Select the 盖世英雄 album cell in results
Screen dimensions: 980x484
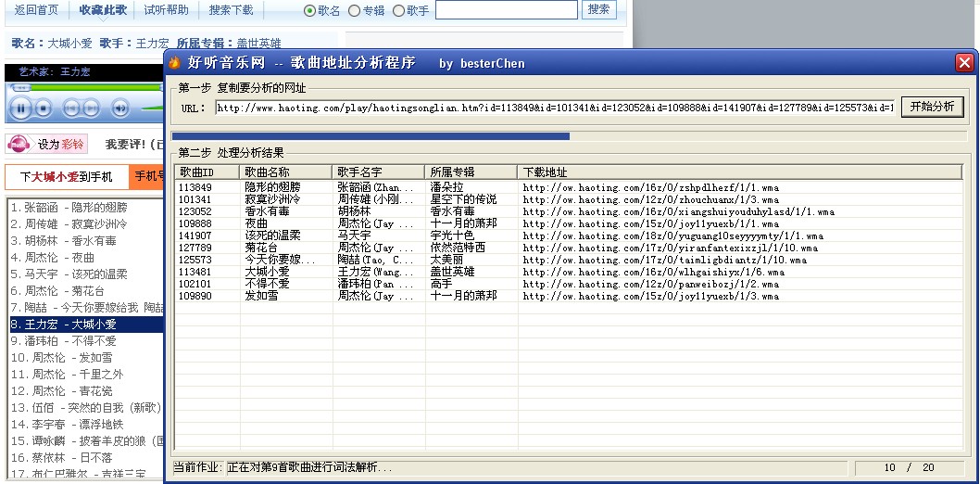[x=453, y=272]
